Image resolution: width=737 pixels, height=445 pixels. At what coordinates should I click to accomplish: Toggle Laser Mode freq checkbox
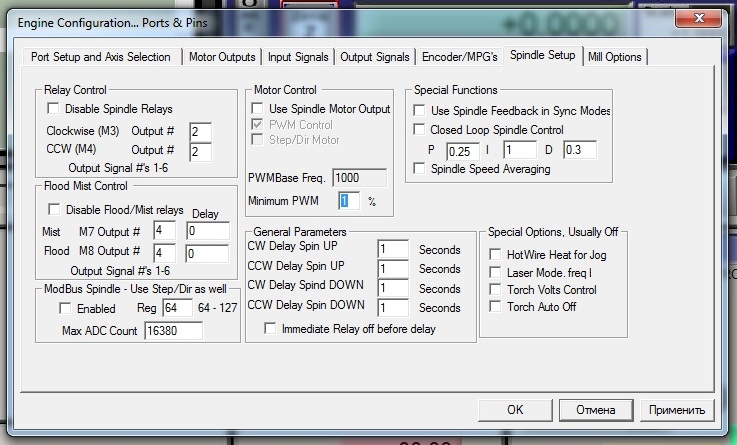495,273
